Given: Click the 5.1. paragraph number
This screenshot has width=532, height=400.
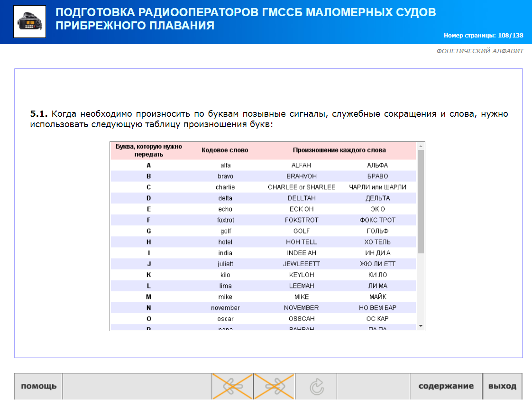Looking at the screenshot, I should pos(39,114).
